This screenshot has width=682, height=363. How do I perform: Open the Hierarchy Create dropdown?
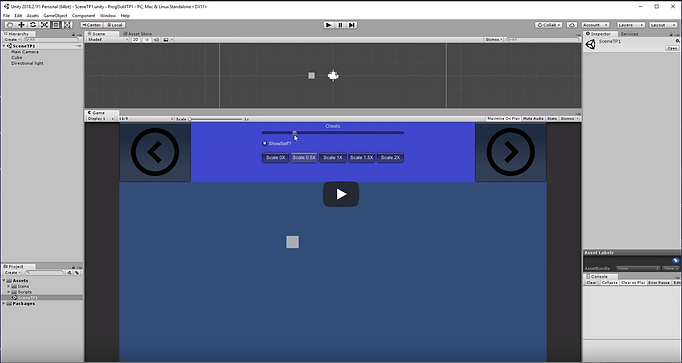coord(12,40)
